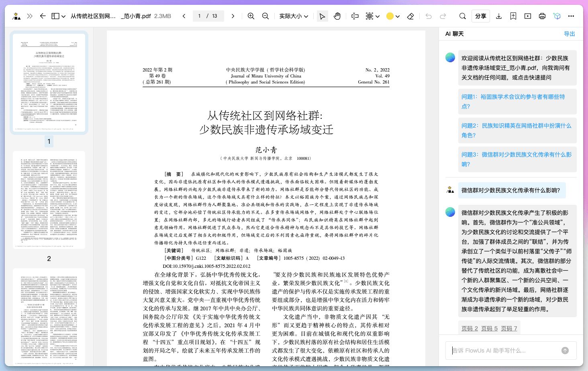Select the area highlight tool
Image resolution: width=588 pixels, height=371 pixels.
[x=370, y=16]
